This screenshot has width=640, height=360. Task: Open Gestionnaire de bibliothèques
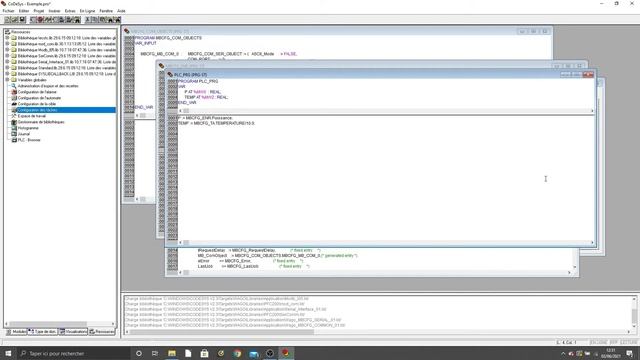coord(41,122)
